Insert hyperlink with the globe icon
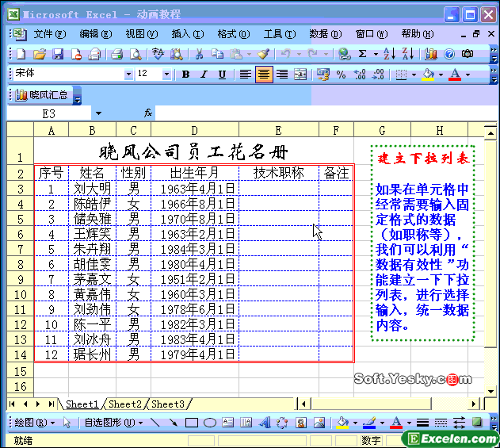The image size is (500, 448). (345, 54)
